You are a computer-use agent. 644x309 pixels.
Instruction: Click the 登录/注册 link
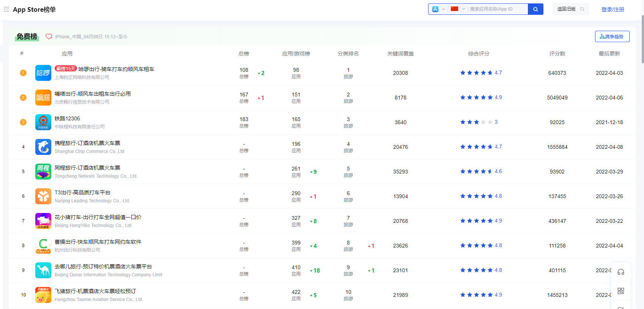pos(613,9)
